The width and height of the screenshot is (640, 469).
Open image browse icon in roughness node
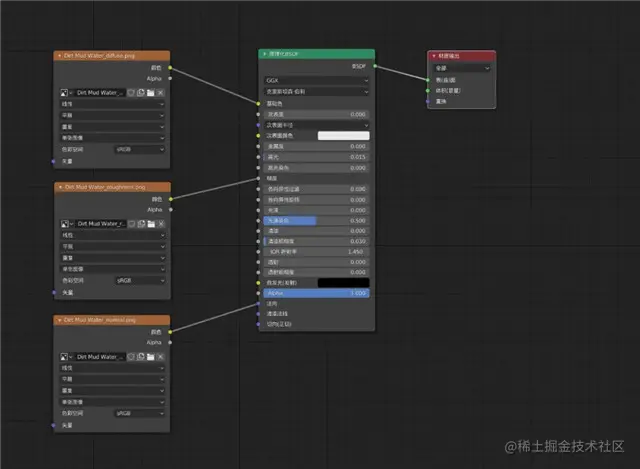click(x=67, y=224)
